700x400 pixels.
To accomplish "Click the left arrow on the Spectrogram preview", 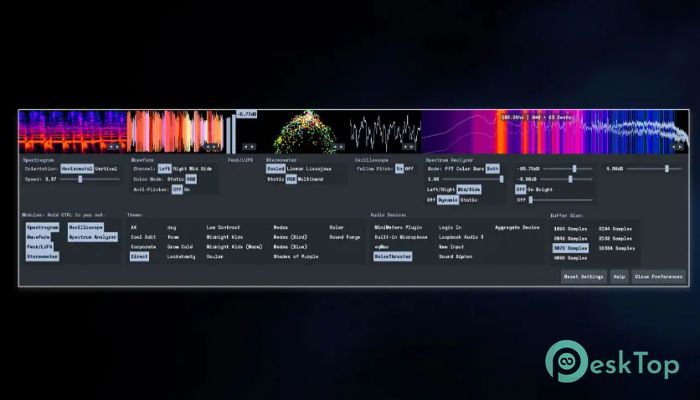I will coord(111,147).
